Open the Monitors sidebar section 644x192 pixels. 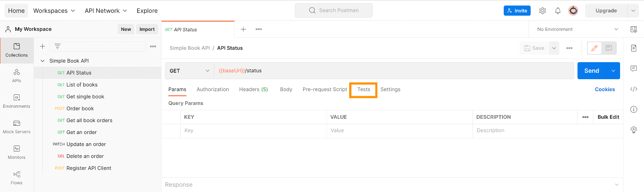pos(17,152)
